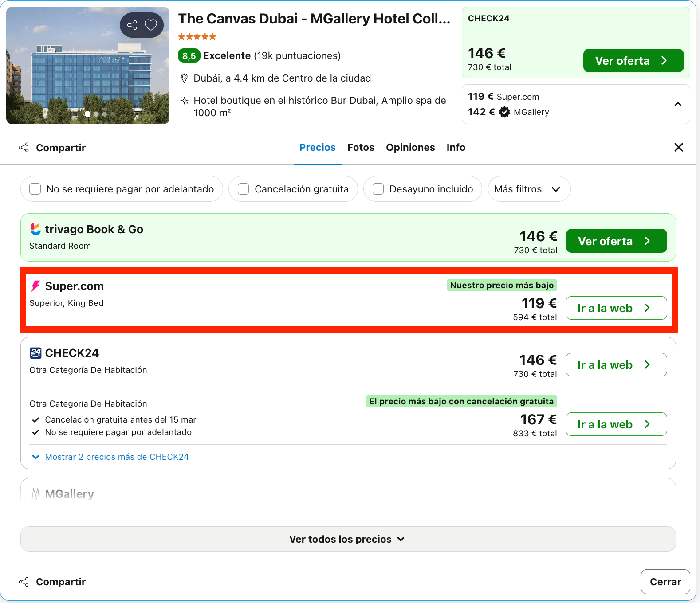Click the 833 € total text
Screen dimensions: 700x603
pos(535,433)
